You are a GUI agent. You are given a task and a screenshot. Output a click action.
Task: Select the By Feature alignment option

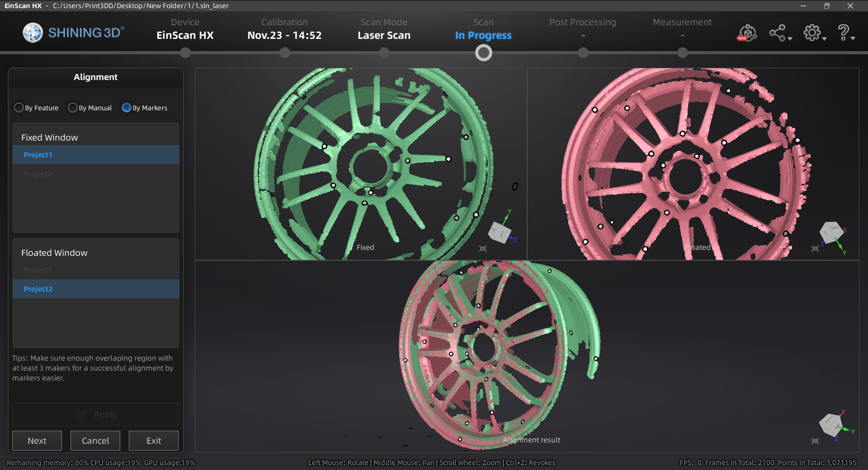pos(37,108)
